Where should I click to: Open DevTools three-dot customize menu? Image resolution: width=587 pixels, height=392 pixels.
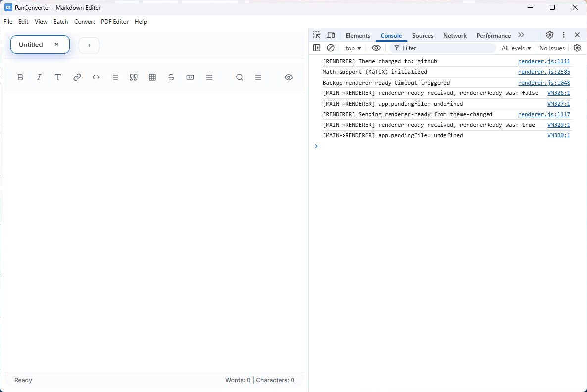click(563, 35)
